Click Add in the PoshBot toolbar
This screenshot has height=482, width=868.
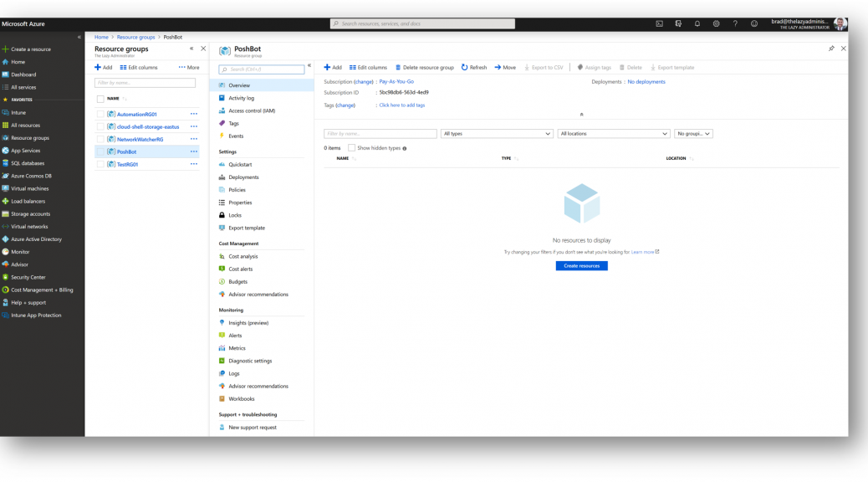pos(333,68)
